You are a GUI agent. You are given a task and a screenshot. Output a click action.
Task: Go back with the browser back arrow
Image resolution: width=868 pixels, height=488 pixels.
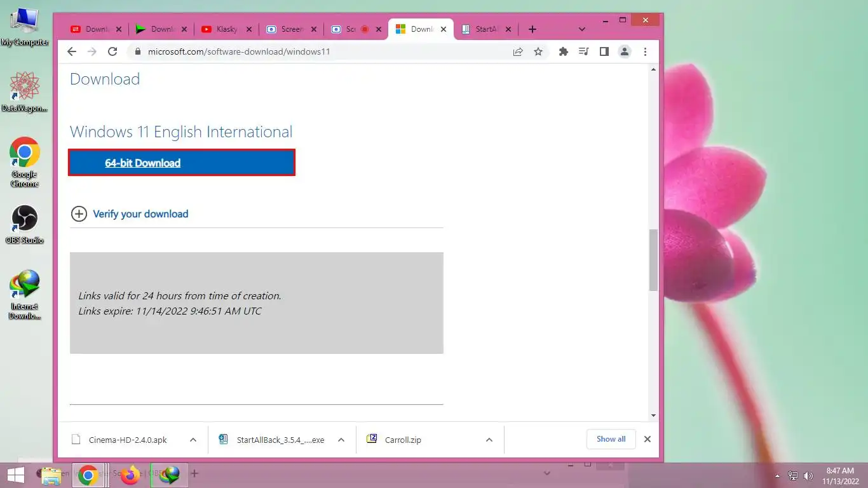click(72, 51)
